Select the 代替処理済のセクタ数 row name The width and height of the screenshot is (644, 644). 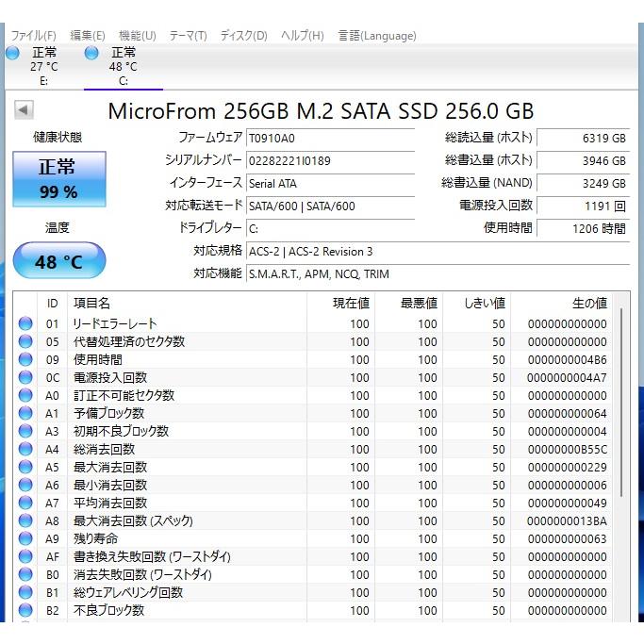pyautogui.click(x=129, y=341)
